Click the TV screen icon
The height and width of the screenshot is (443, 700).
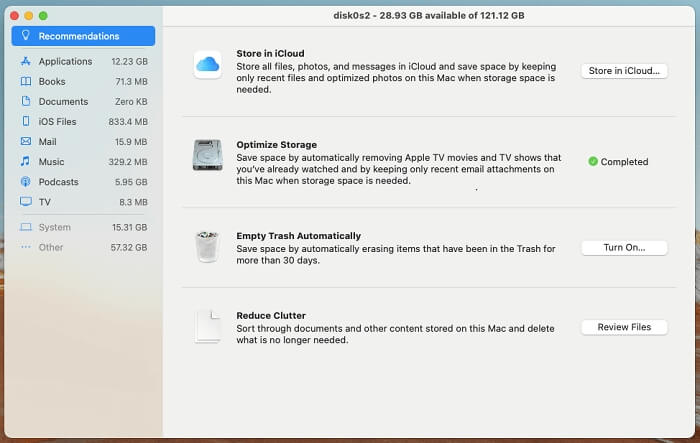[x=26, y=201]
